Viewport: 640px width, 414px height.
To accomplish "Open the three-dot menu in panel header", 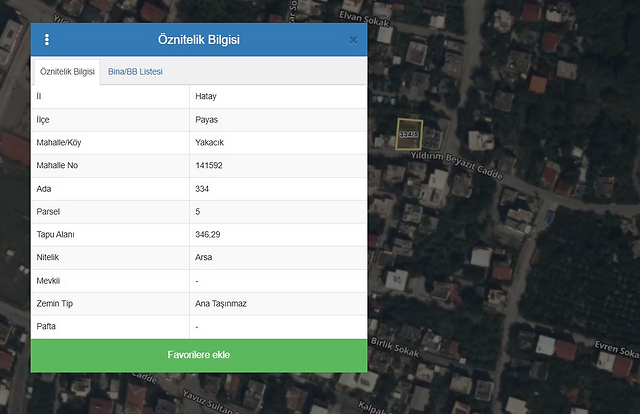I will click(x=47, y=40).
